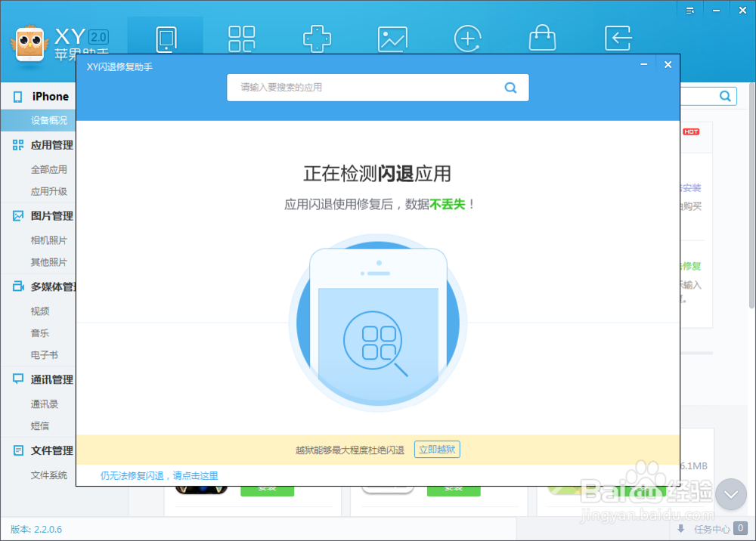Click the XY owl logo
The width and height of the screenshot is (756, 541).
(x=30, y=43)
